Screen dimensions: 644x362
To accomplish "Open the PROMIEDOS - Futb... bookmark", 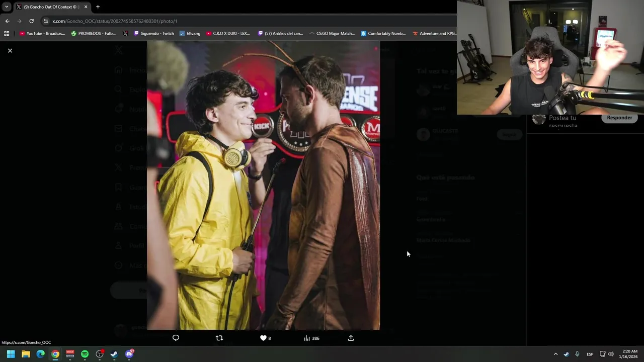I will 94,33.
